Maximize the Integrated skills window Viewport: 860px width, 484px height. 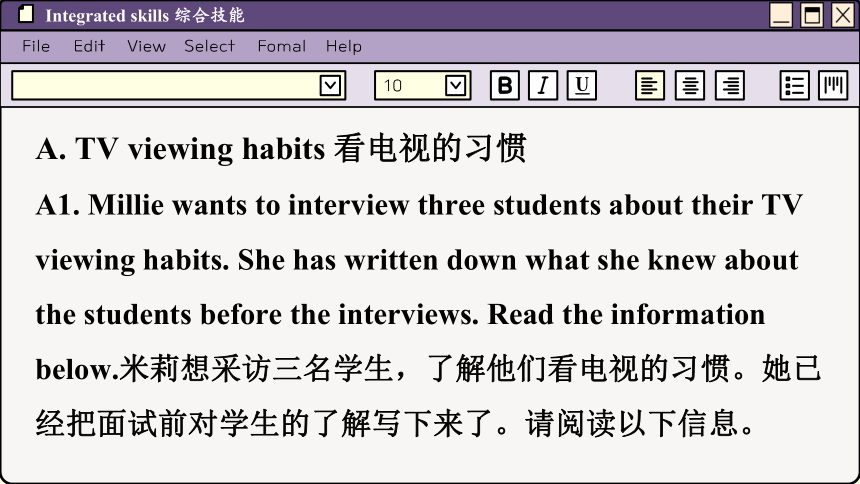pos(812,15)
